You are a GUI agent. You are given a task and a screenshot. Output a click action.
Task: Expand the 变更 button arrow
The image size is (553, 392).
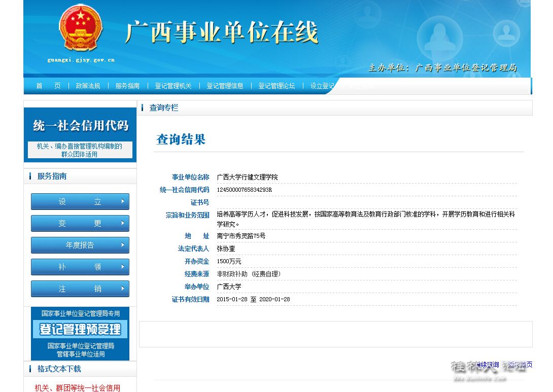tap(122, 223)
